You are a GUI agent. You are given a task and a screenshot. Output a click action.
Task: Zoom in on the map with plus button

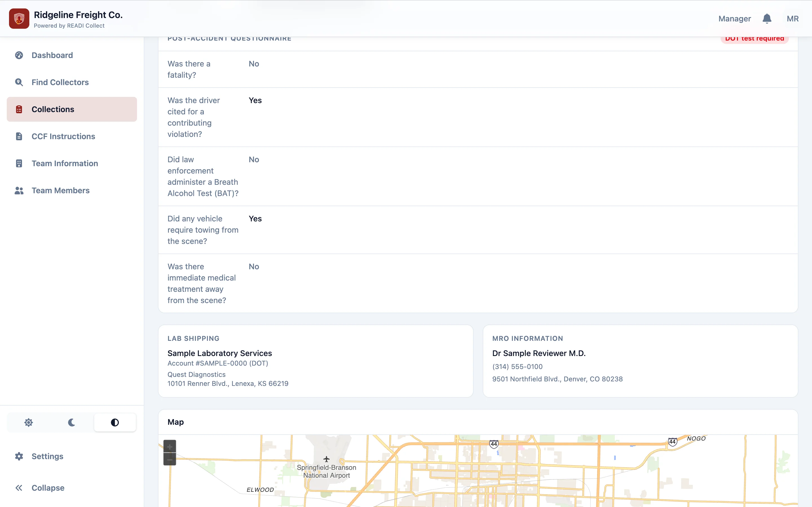170,446
